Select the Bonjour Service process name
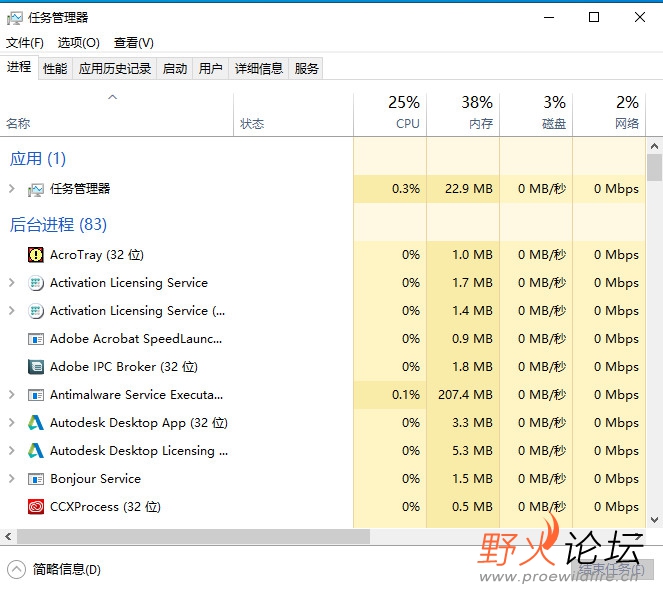663x593 pixels. 95,479
